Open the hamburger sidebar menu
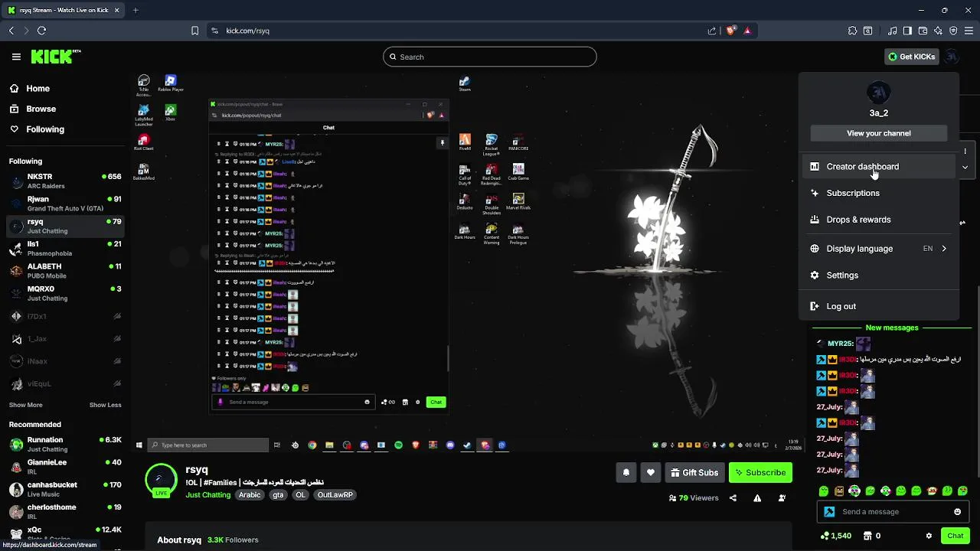The width and height of the screenshot is (980, 551). point(16,57)
